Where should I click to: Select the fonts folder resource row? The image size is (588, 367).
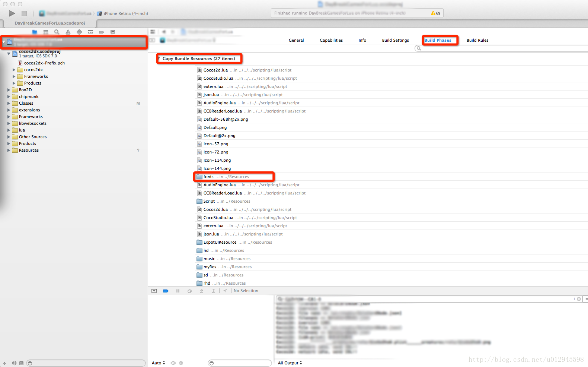pyautogui.click(x=392, y=177)
